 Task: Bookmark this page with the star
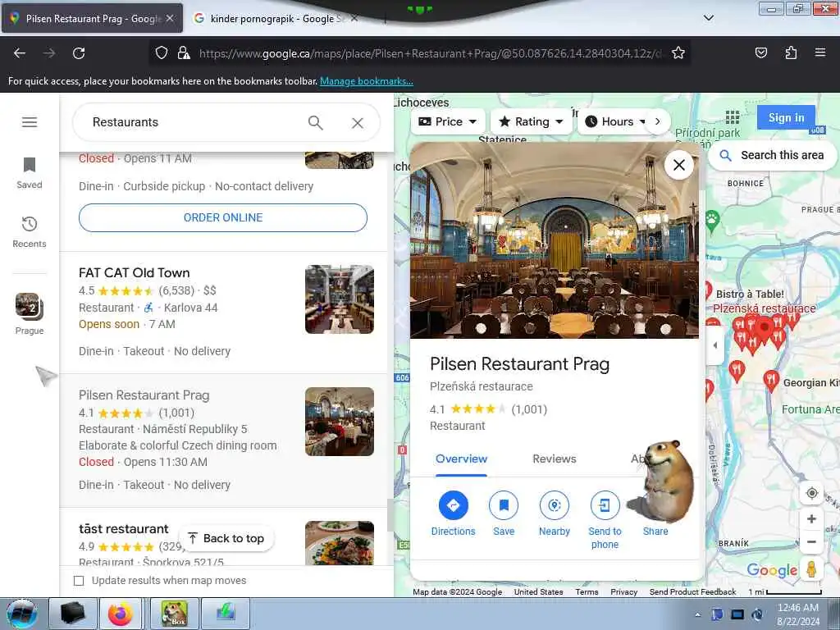[x=678, y=53]
